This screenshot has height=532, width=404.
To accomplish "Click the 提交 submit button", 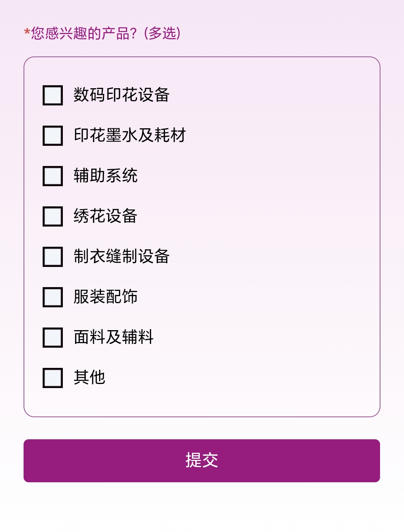I will coord(202,461).
